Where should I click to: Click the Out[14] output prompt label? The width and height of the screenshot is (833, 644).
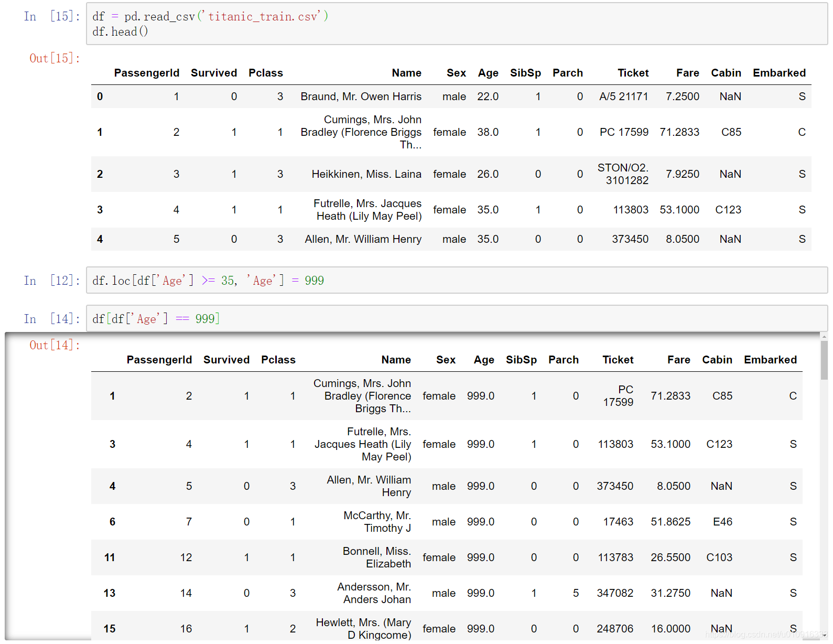coord(55,345)
